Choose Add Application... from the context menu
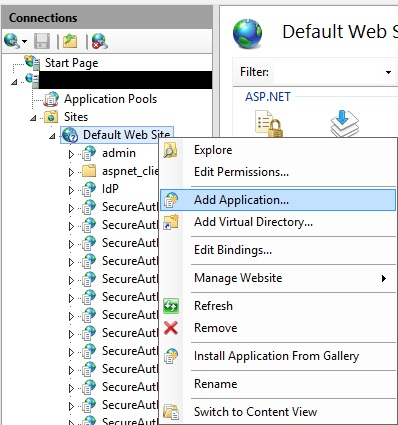The width and height of the screenshot is (398, 425). coord(278,200)
